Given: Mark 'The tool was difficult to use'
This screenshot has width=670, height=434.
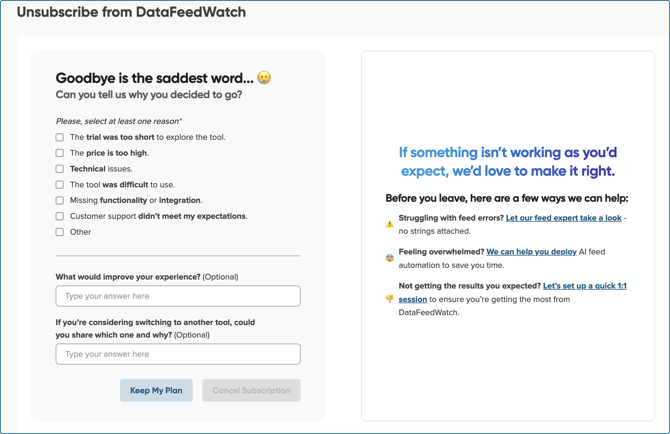Looking at the screenshot, I should tap(60, 185).
